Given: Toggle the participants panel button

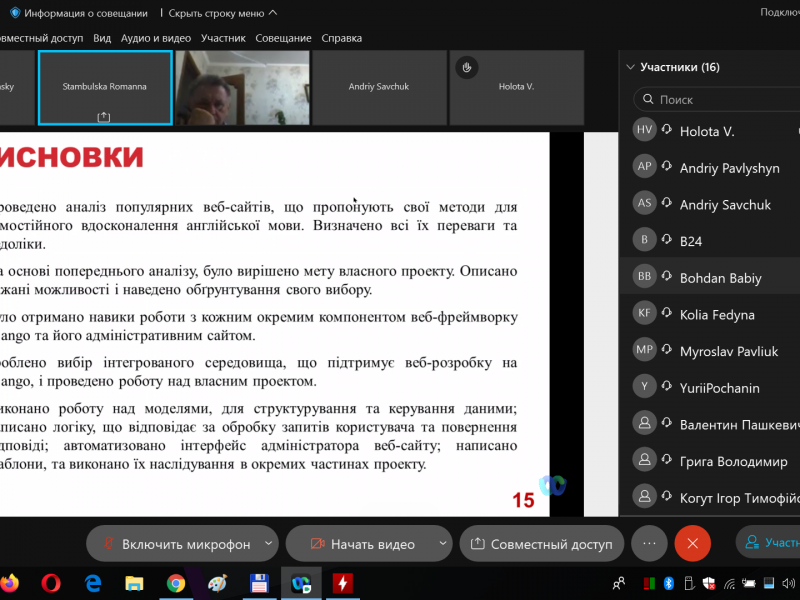Looking at the screenshot, I should tap(770, 543).
